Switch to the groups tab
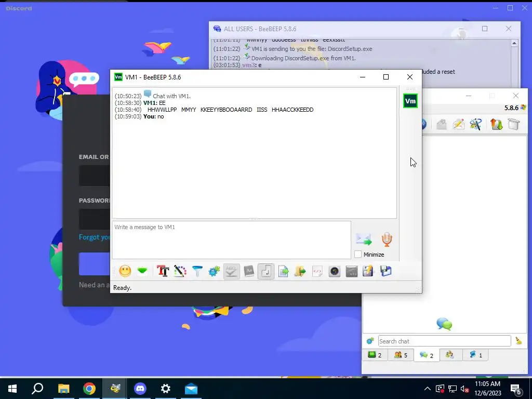The width and height of the screenshot is (532, 399). coord(450,355)
